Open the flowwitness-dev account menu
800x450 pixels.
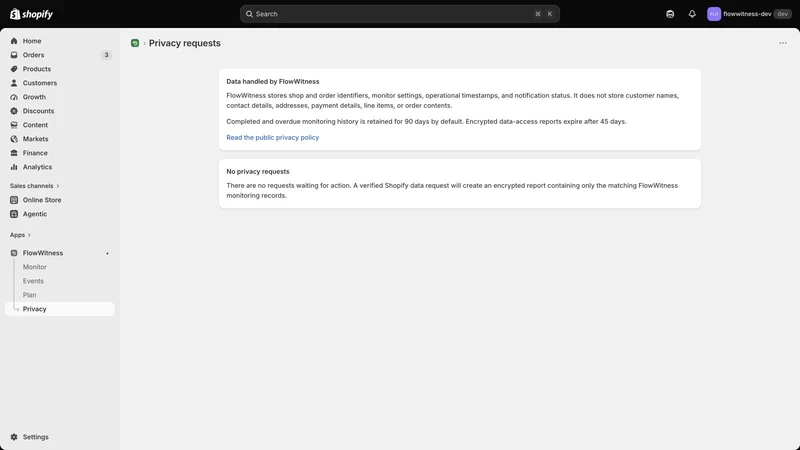click(x=748, y=14)
